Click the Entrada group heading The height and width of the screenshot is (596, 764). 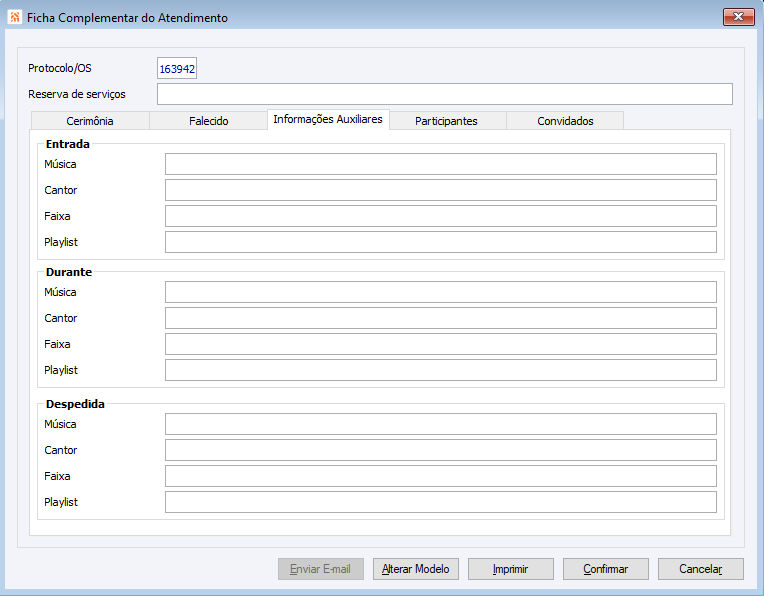[x=68, y=144]
